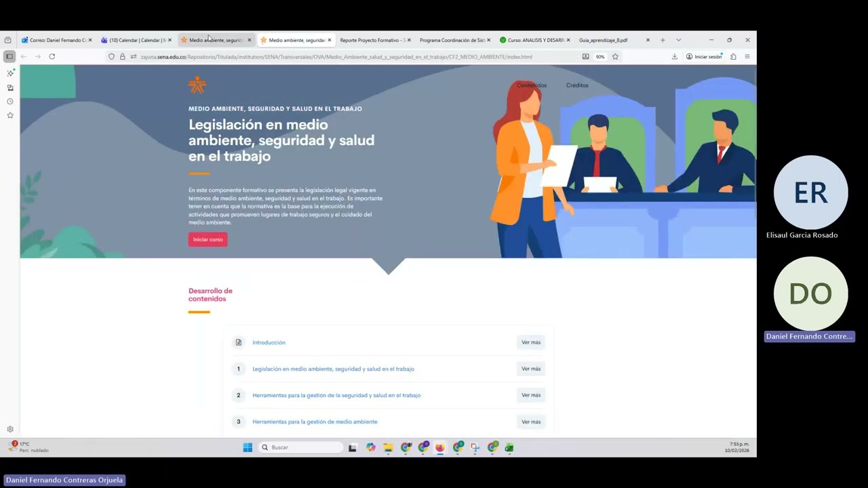Click the 90% zoom level indicator
This screenshot has width=868, height=488.
coord(600,57)
